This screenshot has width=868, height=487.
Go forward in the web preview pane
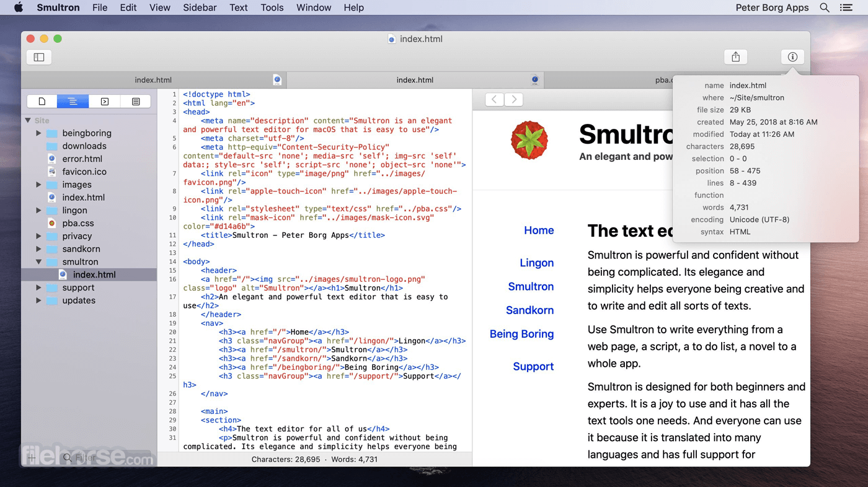(x=513, y=99)
